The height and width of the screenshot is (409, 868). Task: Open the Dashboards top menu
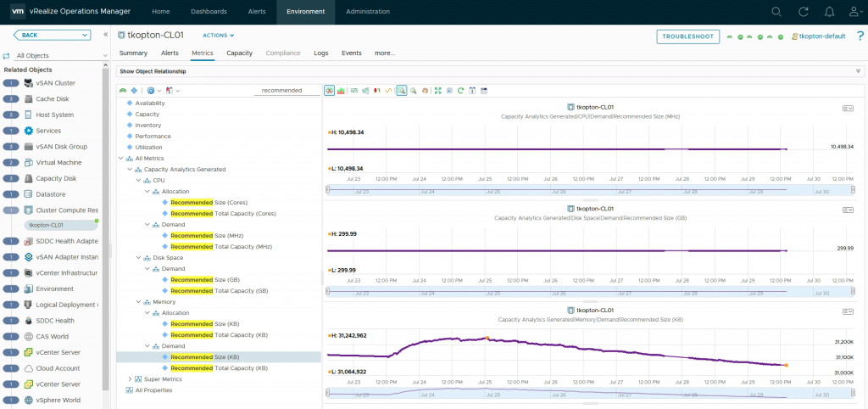(x=209, y=12)
